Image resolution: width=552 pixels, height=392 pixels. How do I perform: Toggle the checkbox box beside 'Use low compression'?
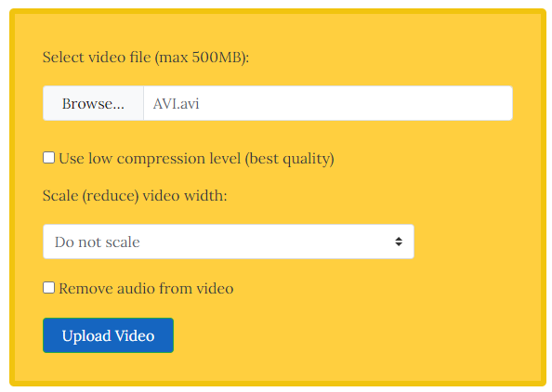tap(49, 158)
